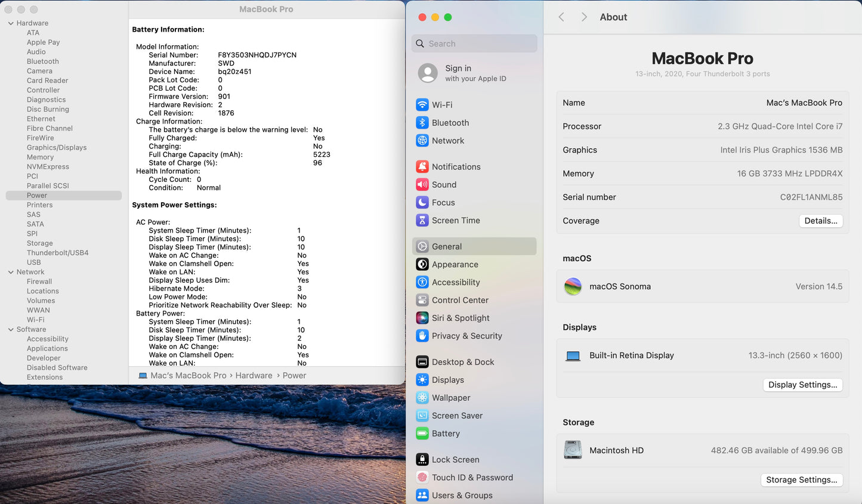Select the Battery icon in sidebar
The image size is (862, 504).
422,434
